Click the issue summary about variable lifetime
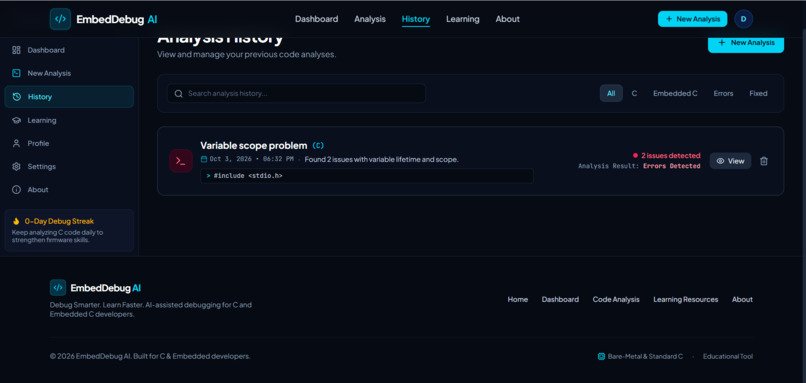Screen dimensions: 806x383 pos(381,159)
